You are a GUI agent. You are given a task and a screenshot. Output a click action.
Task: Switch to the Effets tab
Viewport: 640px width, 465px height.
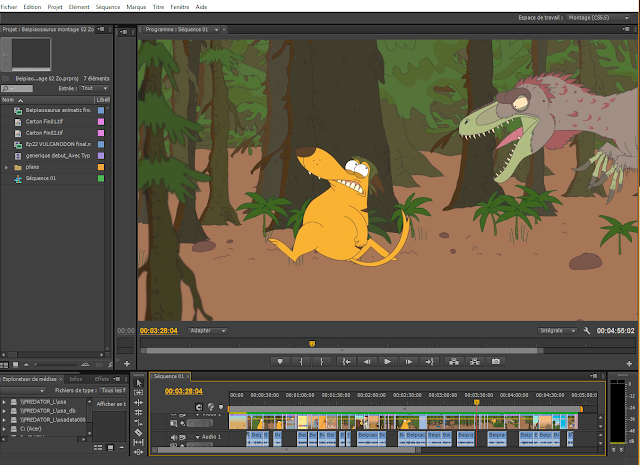coord(102,379)
